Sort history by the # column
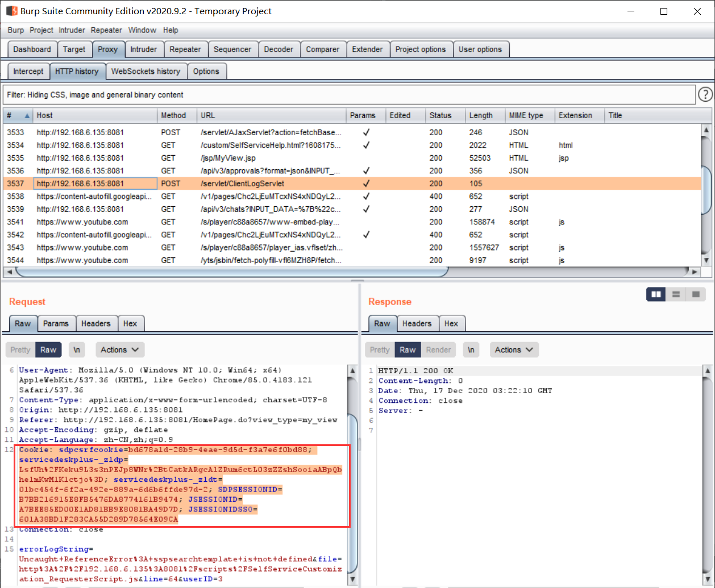715x588 pixels. pos(18,115)
